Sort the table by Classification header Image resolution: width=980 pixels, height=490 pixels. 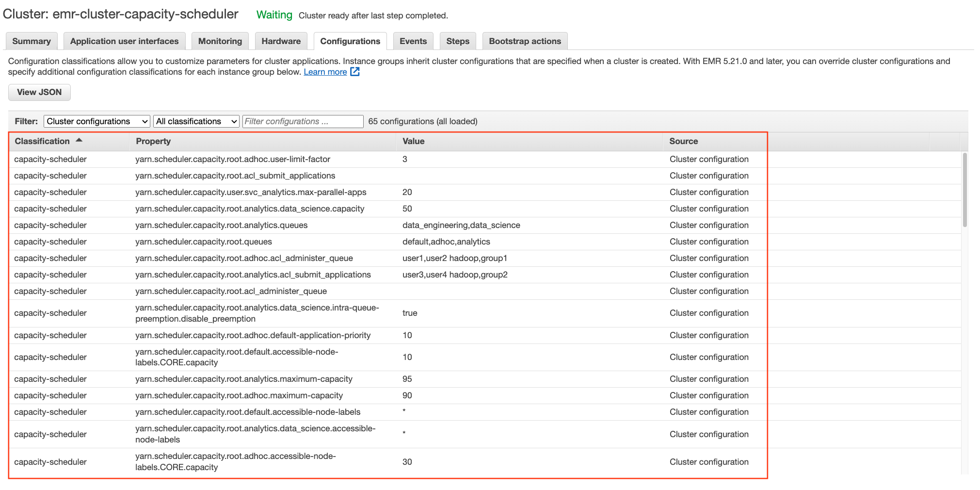click(x=42, y=141)
